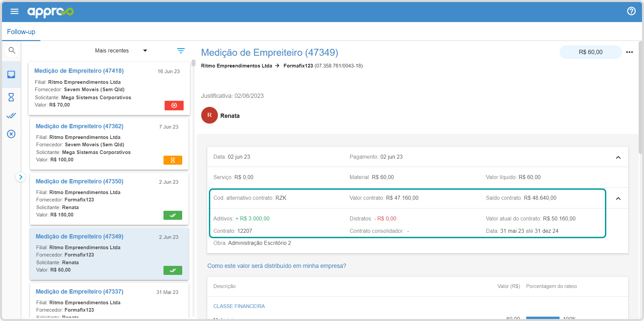Image resolution: width=644 pixels, height=321 pixels.
Task: Select the inbox icon in sidebar
Action: [11, 74]
